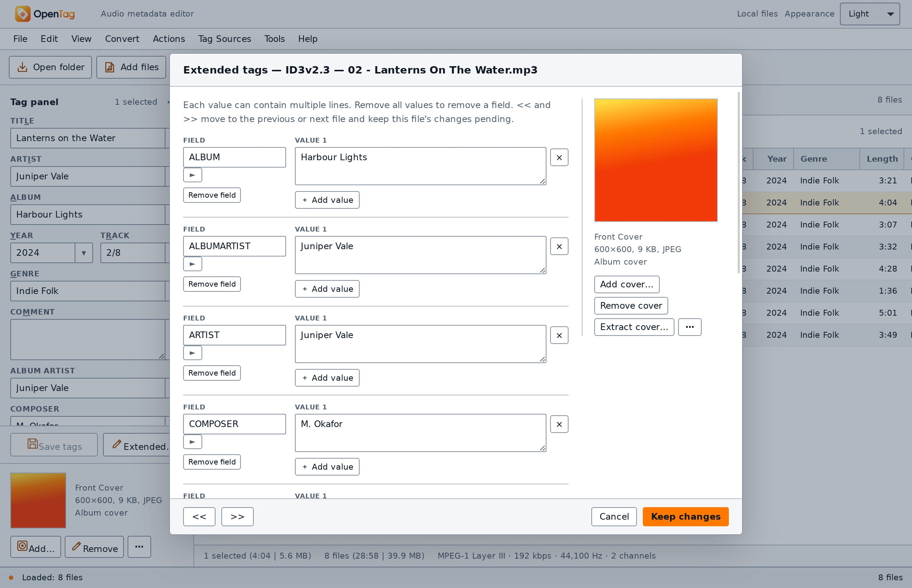Click the OpenTag logo icon
The width and height of the screenshot is (912, 588).
pos(22,14)
